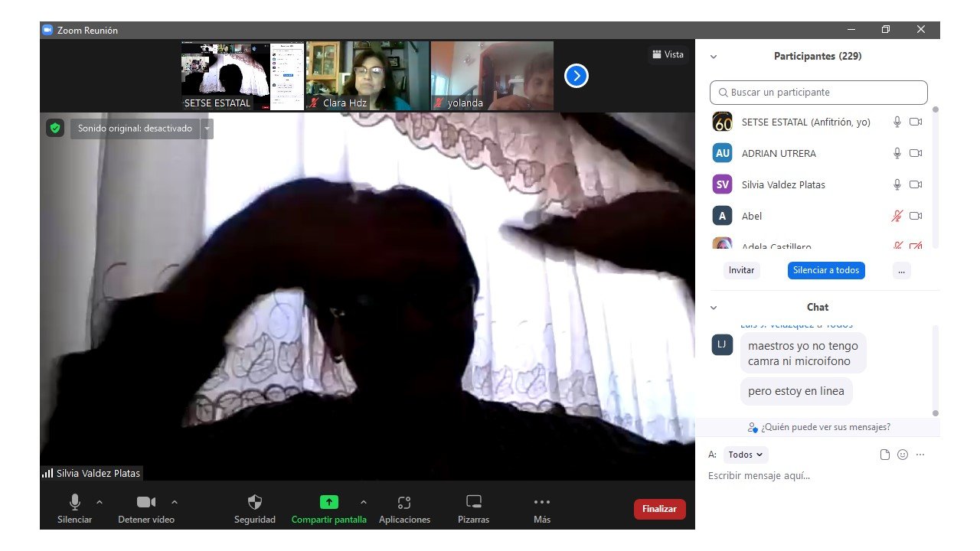Screen dimensions: 980x551
Task: Open dropdown next to Sonido original
Action: tap(207, 129)
